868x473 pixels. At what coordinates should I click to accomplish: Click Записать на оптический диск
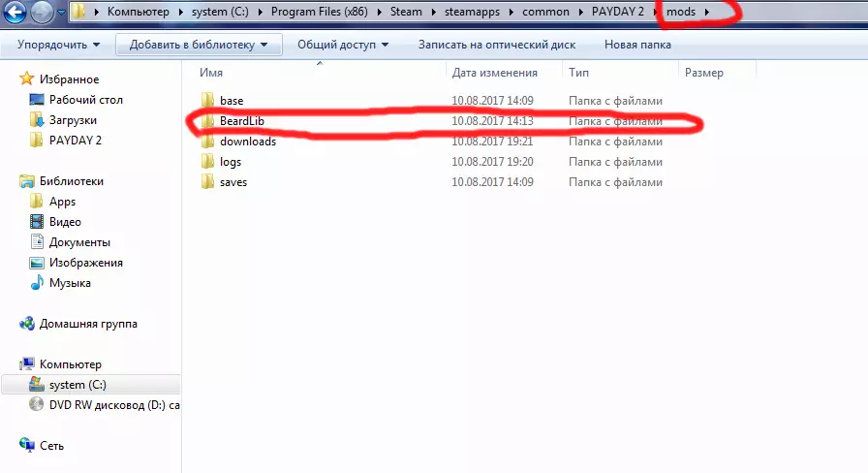pyautogui.click(x=497, y=45)
